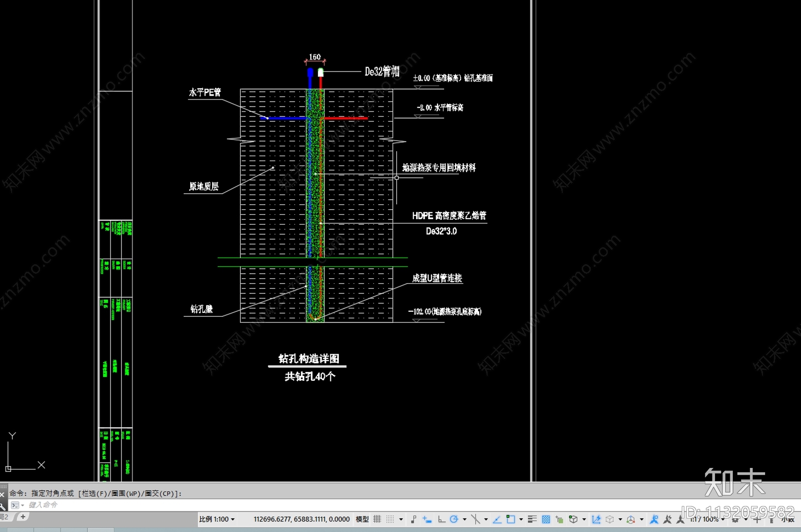Open selection filtering dropdown arrow

[x=620, y=519]
